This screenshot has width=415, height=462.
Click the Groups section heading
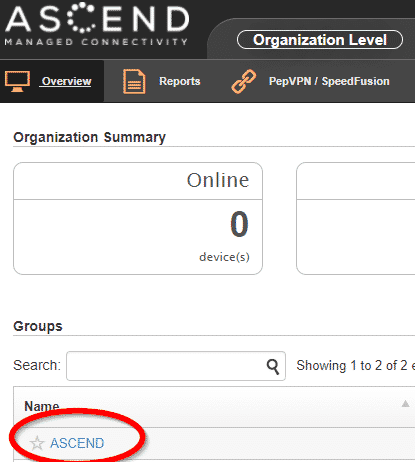point(38,326)
